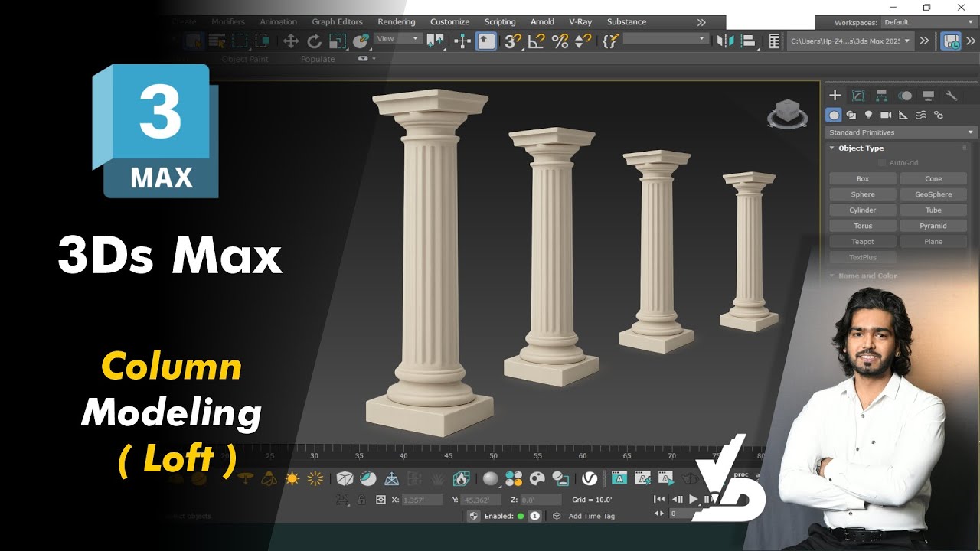The height and width of the screenshot is (551, 980).
Task: Click the play animation button
Action: point(694,499)
